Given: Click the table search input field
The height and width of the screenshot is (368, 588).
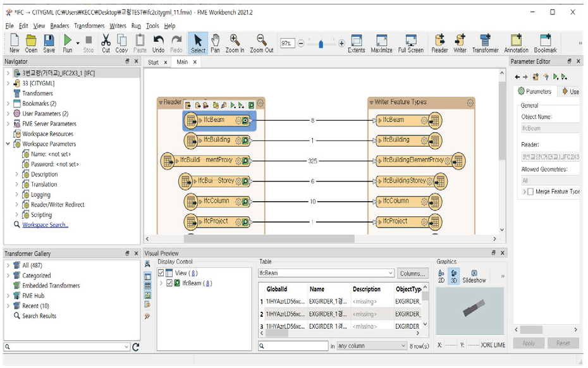Looking at the screenshot, I should point(293,346).
